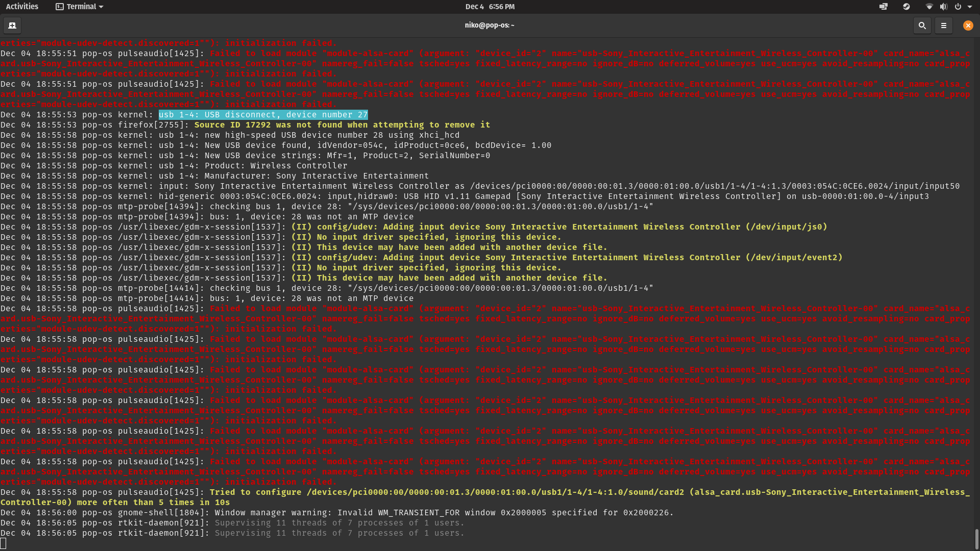Open the Activities overview
The width and height of the screenshot is (980, 551).
[22, 7]
